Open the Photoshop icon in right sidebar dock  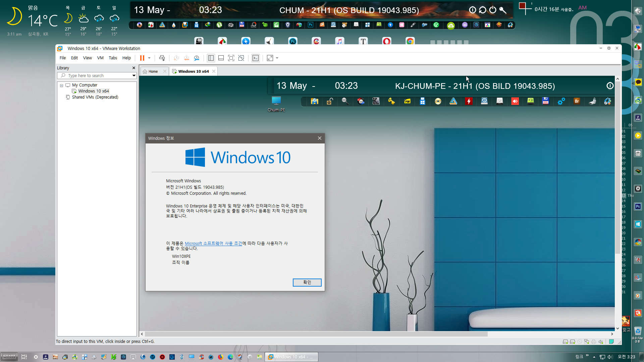[638, 206]
